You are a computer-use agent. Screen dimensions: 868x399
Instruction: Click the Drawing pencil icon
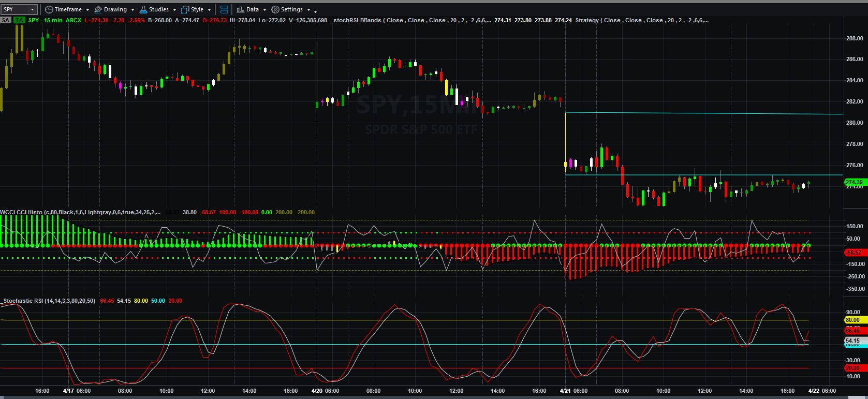[98, 9]
